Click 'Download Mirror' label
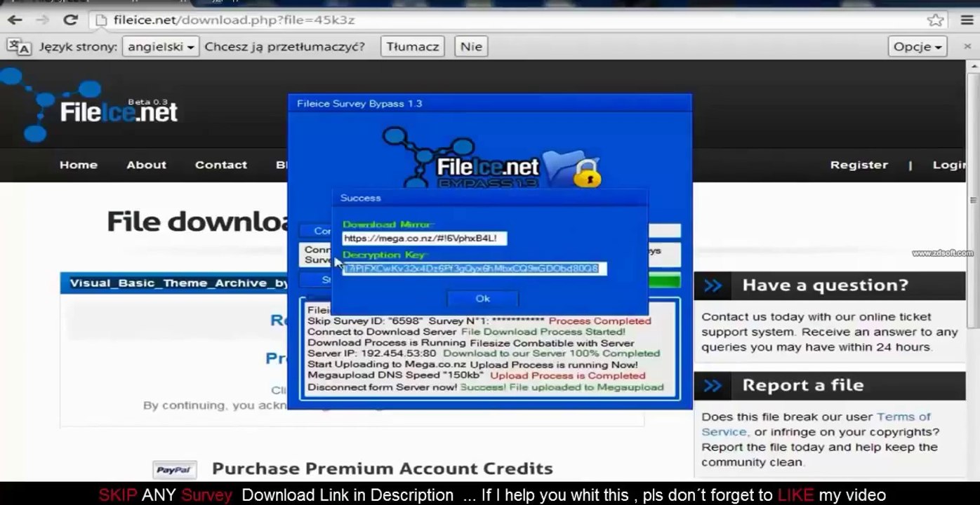This screenshot has height=505, width=980. click(388, 225)
